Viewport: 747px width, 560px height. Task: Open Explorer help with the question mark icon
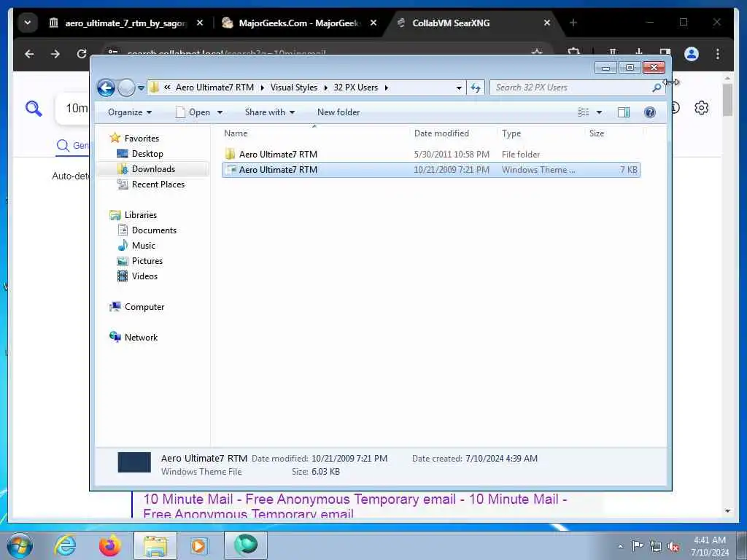click(649, 112)
